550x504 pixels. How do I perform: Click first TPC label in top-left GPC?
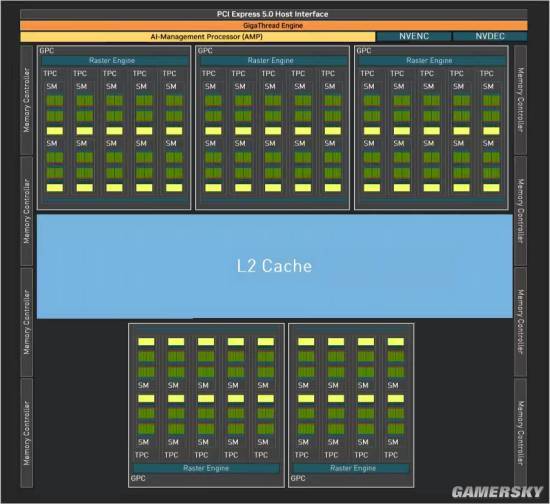coord(50,74)
